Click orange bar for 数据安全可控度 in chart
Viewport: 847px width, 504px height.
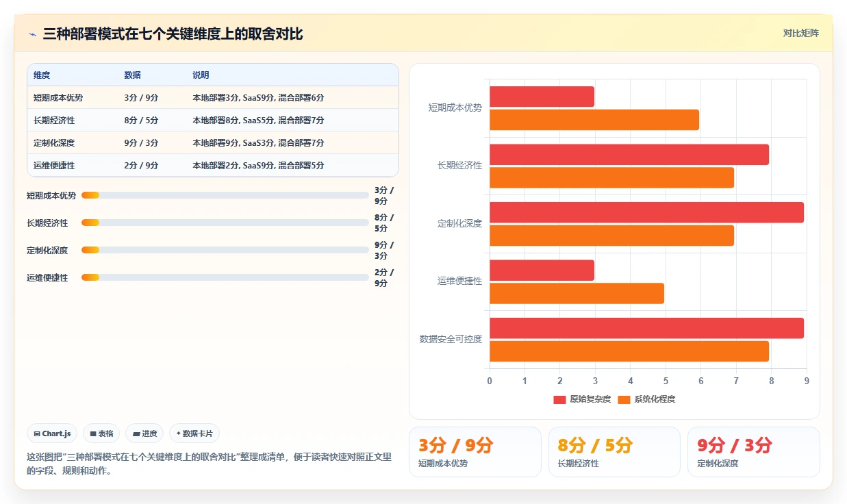[629, 351]
